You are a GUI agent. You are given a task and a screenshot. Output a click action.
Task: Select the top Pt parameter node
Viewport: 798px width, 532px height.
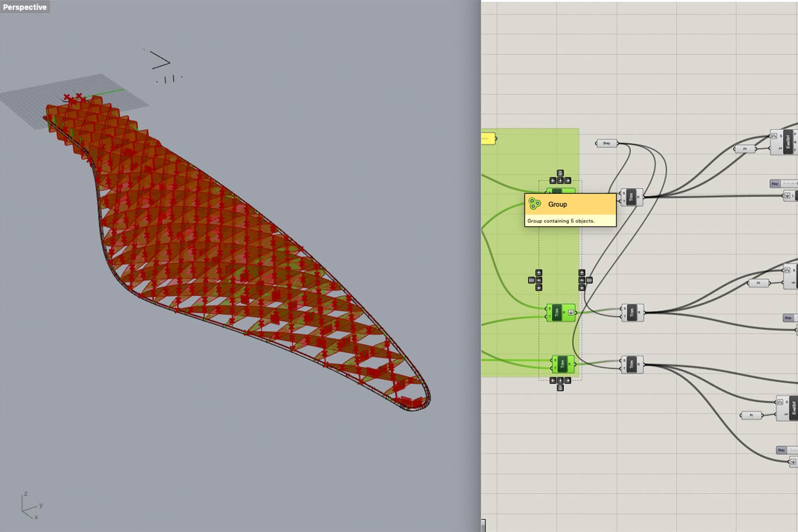[x=745, y=149]
